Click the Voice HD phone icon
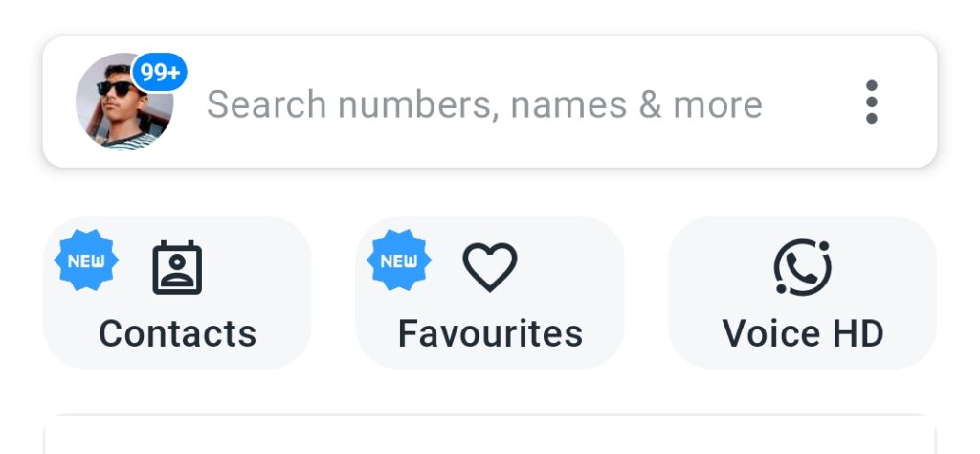The width and height of the screenshot is (980, 454). (x=803, y=267)
